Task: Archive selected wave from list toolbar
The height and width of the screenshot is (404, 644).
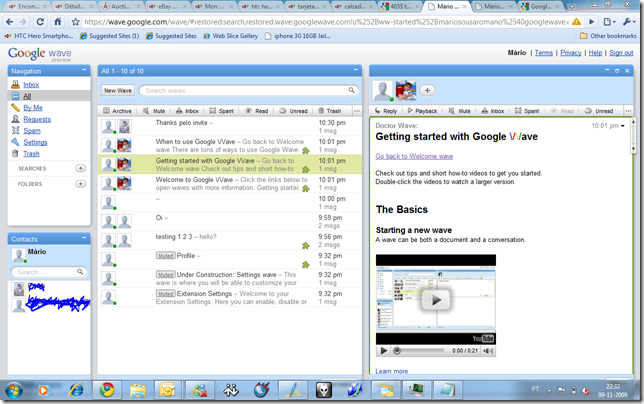Action: 117,111
